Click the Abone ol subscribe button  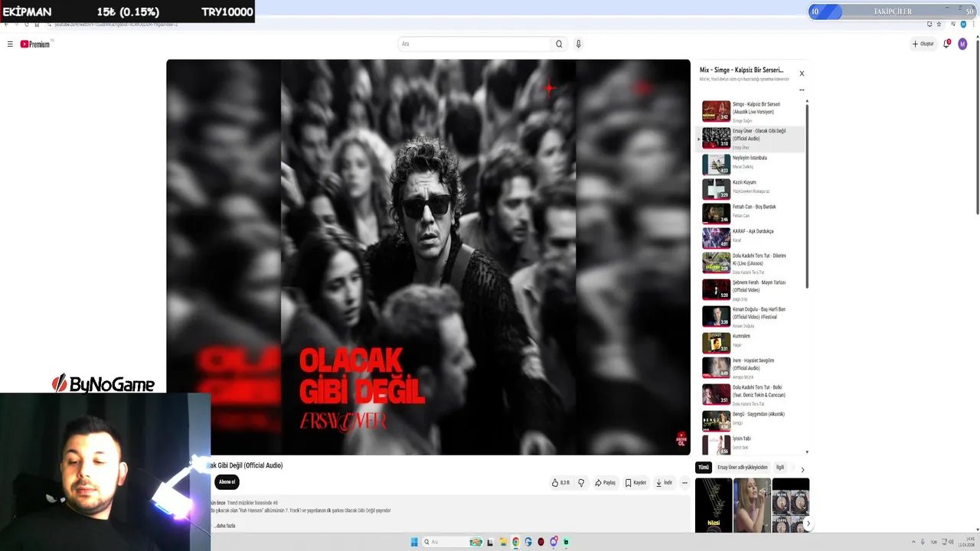[227, 482]
